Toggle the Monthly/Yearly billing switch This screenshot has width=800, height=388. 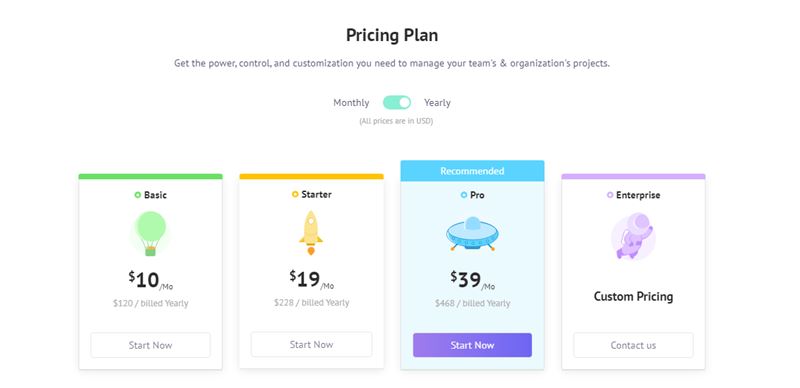tap(397, 103)
